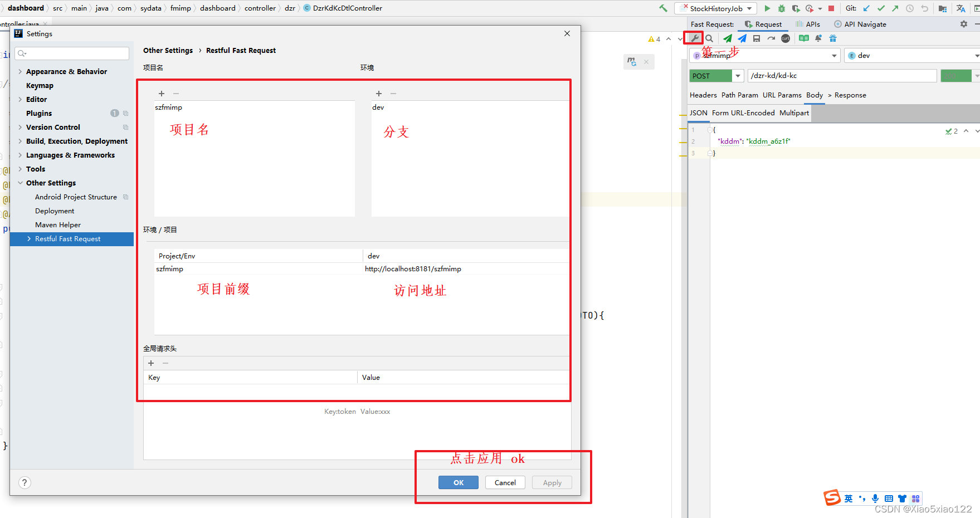The height and width of the screenshot is (518, 980).
Task: Add an environment with plus icon
Action: coord(379,94)
